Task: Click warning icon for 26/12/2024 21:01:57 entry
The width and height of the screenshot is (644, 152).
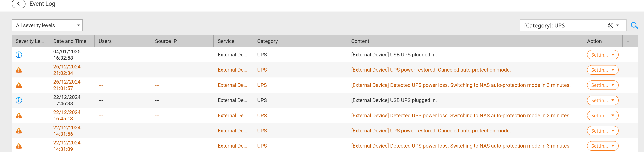Action: 19,85
